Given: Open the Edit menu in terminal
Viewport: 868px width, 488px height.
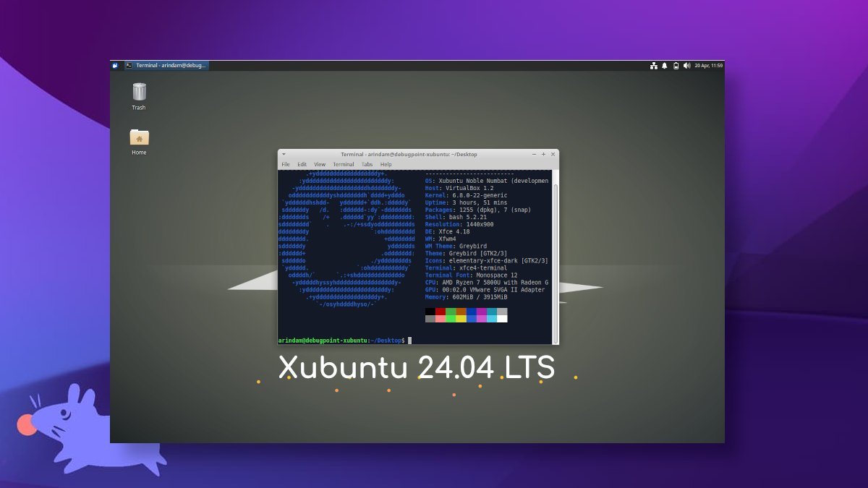Looking at the screenshot, I should tap(302, 165).
